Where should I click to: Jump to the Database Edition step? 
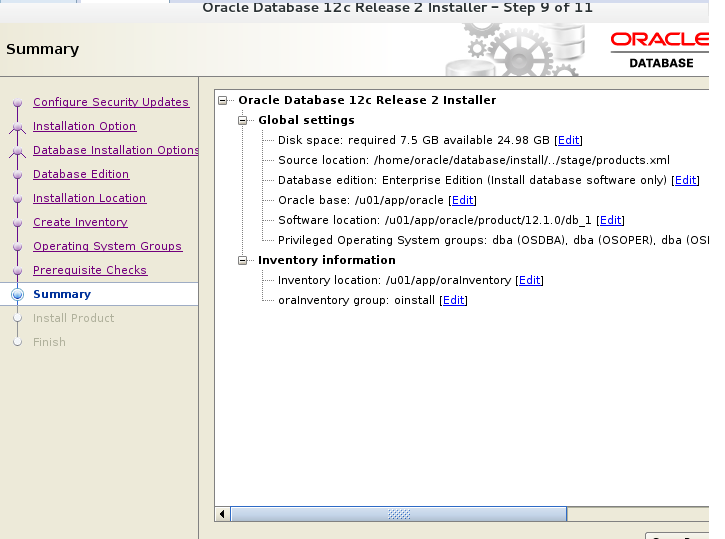81,174
